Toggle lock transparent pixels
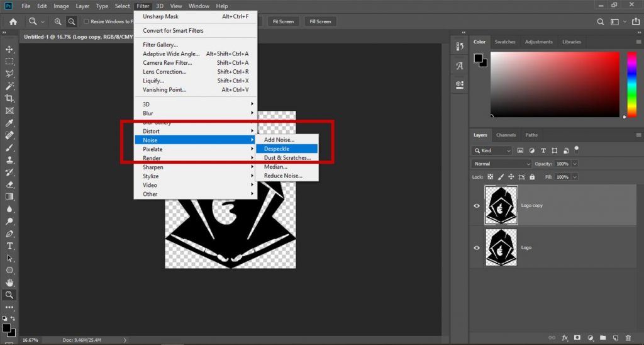Viewport: 644px width, 345px height. click(491, 177)
